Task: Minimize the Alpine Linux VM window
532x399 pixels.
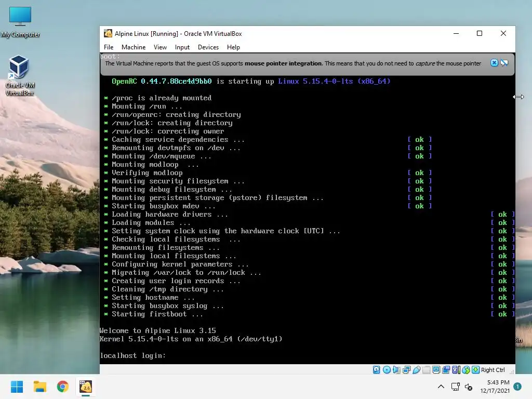Action: click(x=456, y=33)
